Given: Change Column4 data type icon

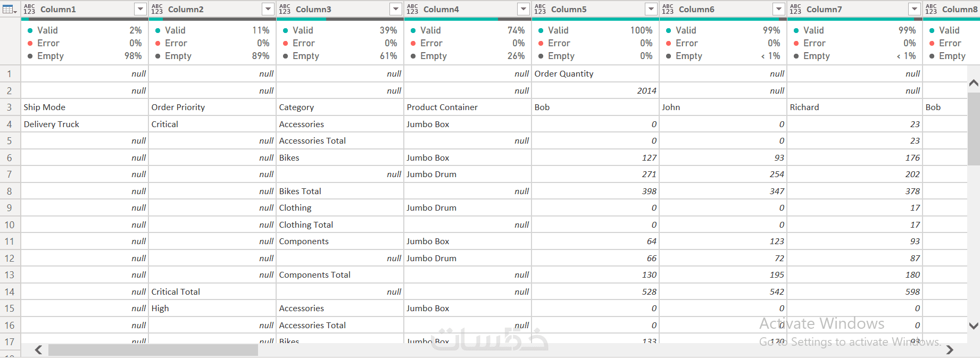Looking at the screenshot, I should pyautogui.click(x=412, y=9).
